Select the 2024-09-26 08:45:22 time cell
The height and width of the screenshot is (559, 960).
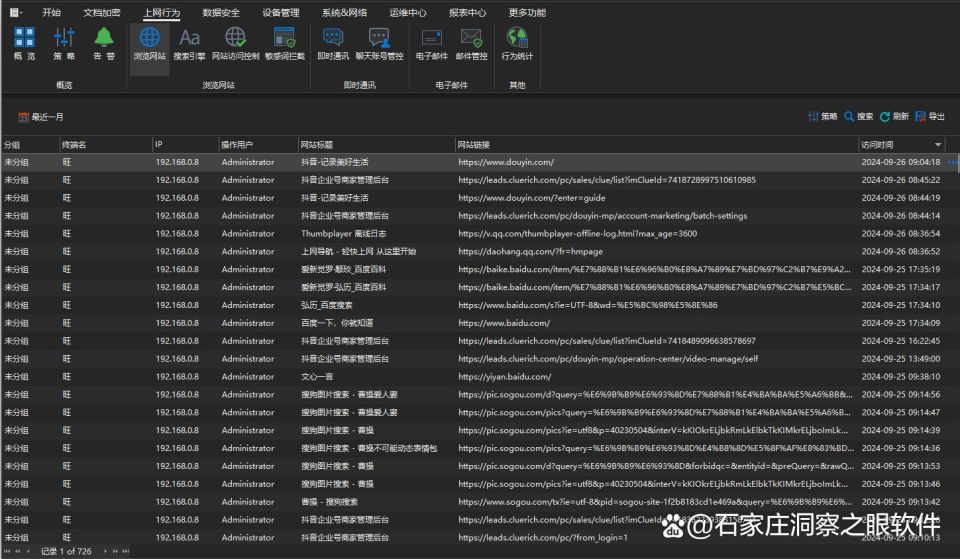[901, 180]
